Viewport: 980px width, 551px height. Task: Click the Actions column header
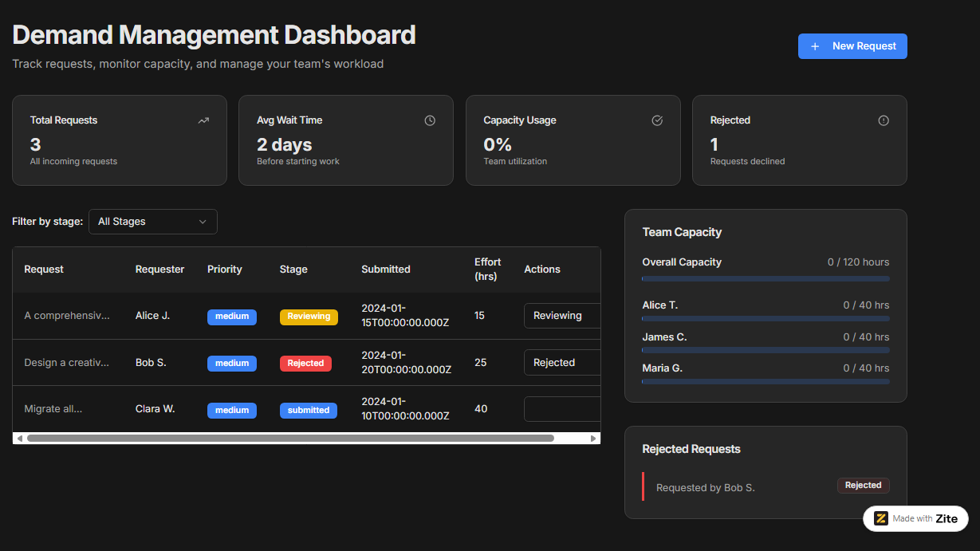tap(542, 270)
